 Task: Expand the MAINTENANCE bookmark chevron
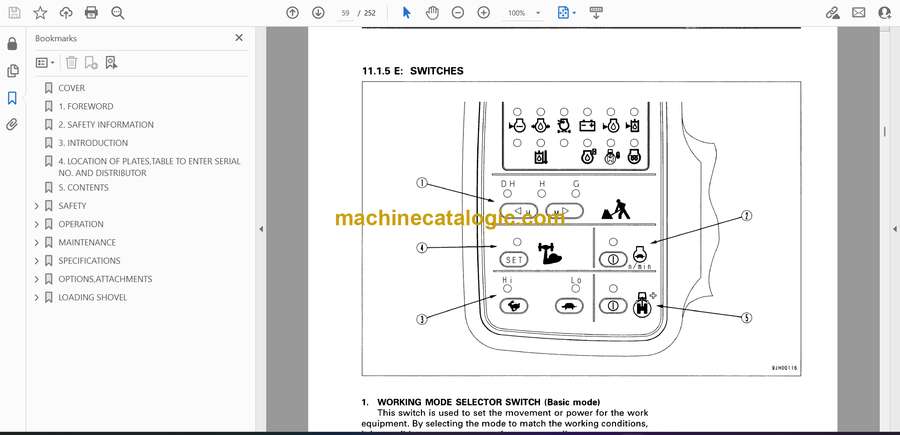click(x=37, y=243)
